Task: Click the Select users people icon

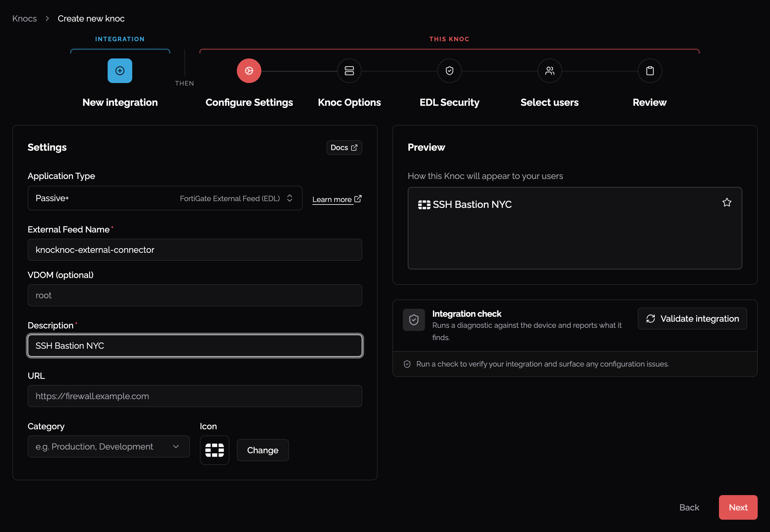Action: [x=550, y=71]
